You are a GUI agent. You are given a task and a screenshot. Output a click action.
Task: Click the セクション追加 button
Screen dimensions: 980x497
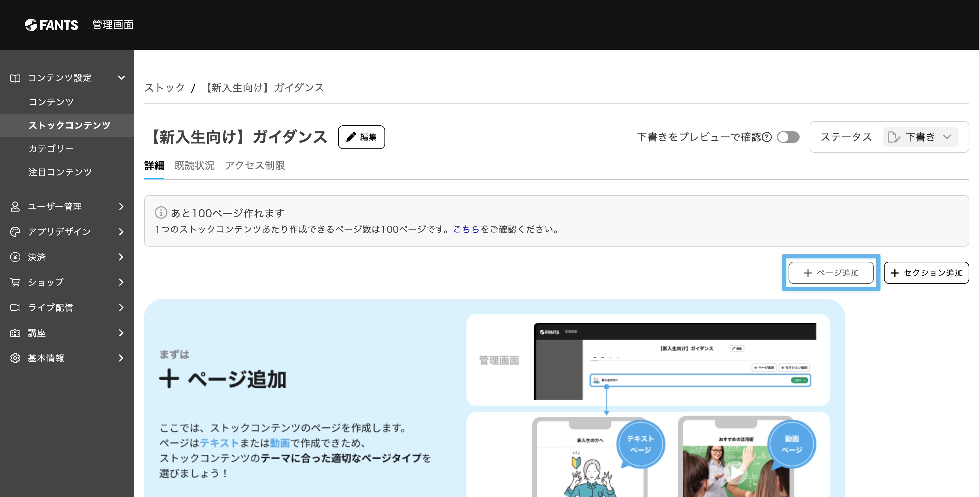(x=926, y=272)
